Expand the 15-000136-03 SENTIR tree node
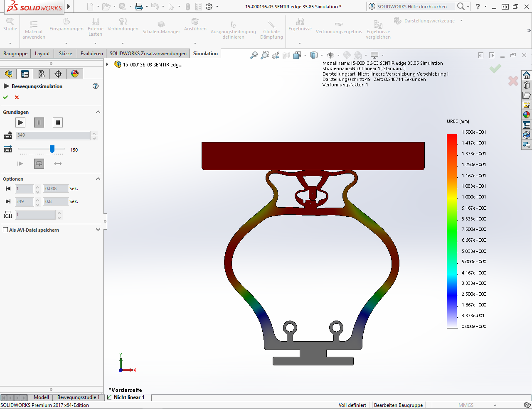Image resolution: width=532 pixels, height=409 pixels. click(x=107, y=64)
